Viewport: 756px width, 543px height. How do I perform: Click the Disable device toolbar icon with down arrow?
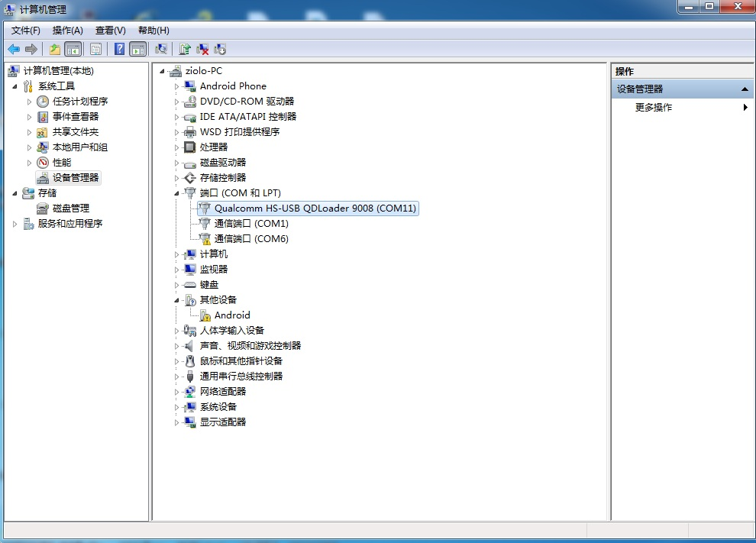(x=220, y=49)
